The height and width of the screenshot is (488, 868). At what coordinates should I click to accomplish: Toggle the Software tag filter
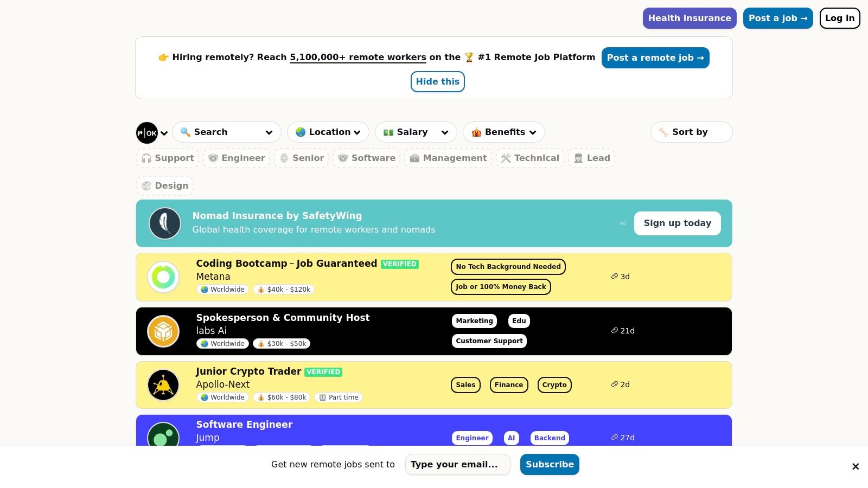(x=367, y=158)
